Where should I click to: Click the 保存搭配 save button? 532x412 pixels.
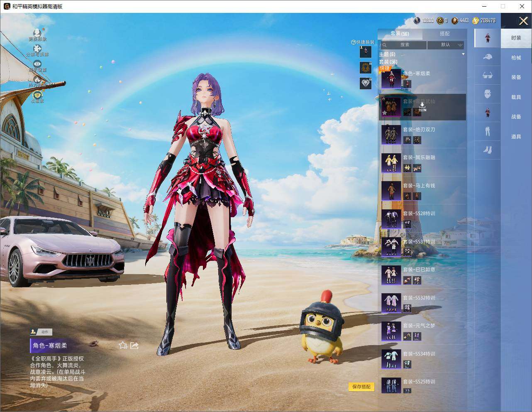(x=361, y=387)
